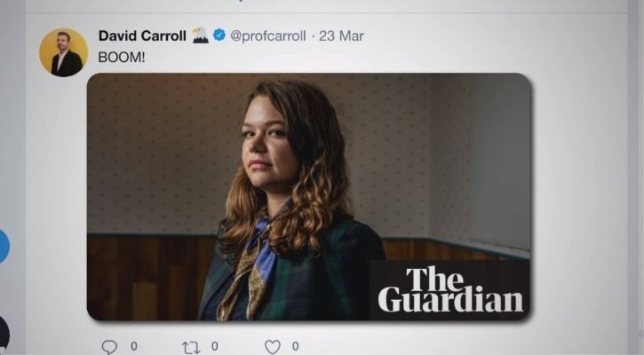Click the vertical scrollbar strip at right edge
Viewport: 644px width, 355px height.
click(634, 177)
